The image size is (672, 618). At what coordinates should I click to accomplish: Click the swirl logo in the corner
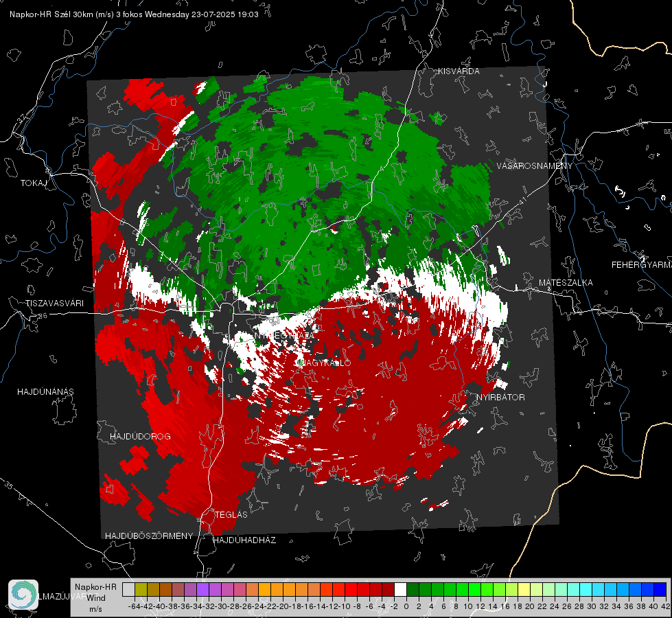point(23,595)
